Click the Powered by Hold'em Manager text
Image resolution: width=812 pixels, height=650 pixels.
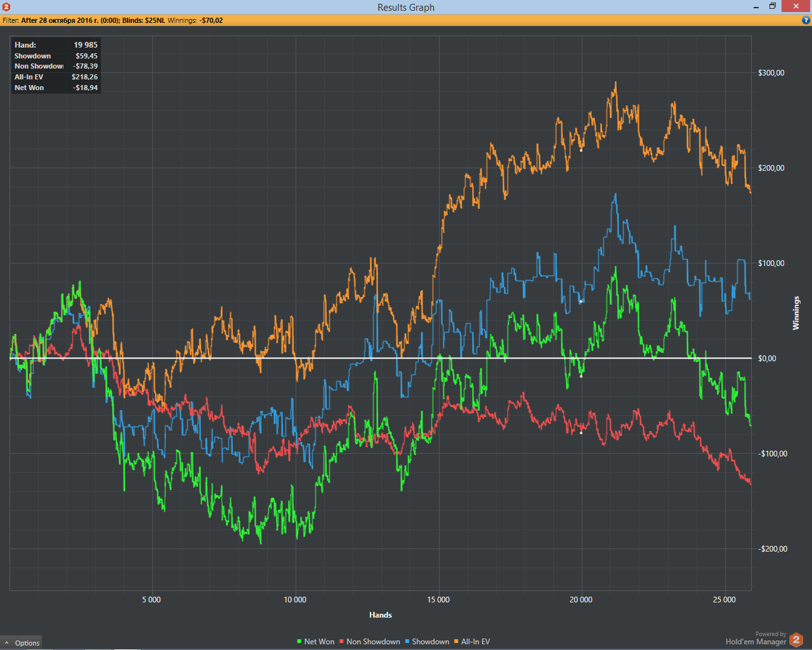pyautogui.click(x=756, y=639)
